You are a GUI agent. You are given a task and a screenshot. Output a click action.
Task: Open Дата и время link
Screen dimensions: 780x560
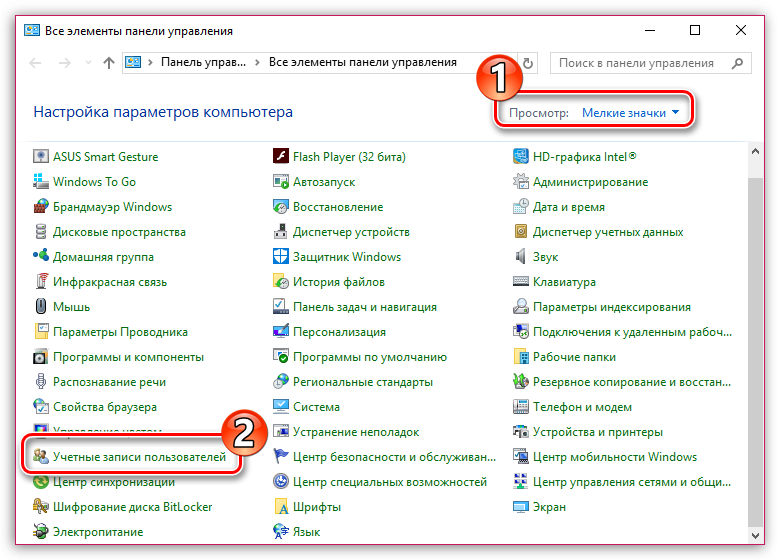[569, 206]
